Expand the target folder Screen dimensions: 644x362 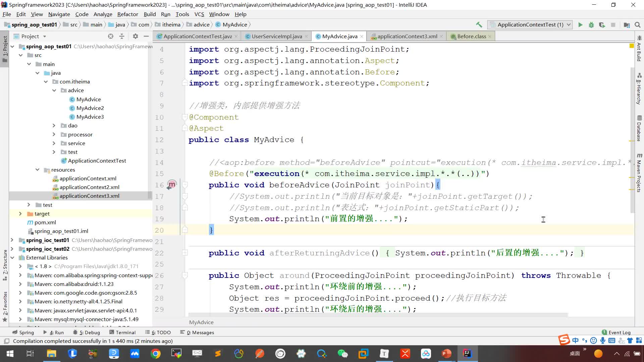[x=20, y=214]
